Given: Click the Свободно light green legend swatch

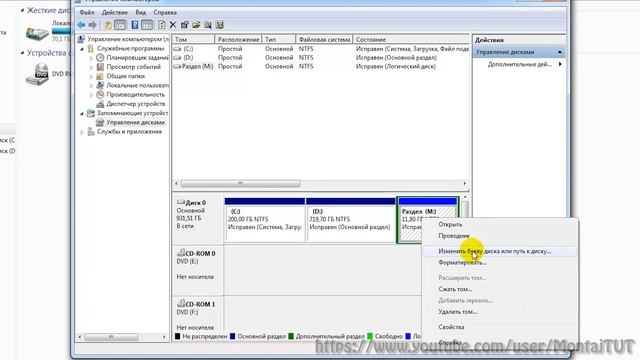Looking at the screenshot, I should pos(370,336).
